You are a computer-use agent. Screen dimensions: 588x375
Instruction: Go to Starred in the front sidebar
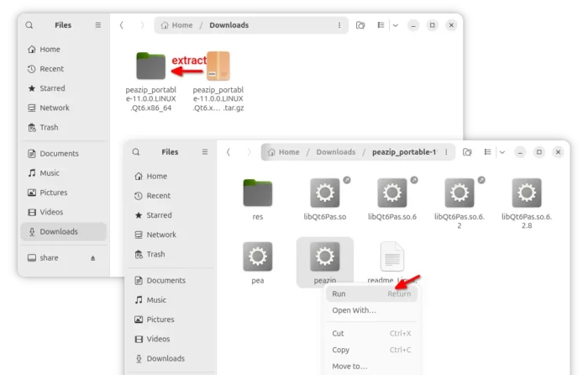click(159, 215)
